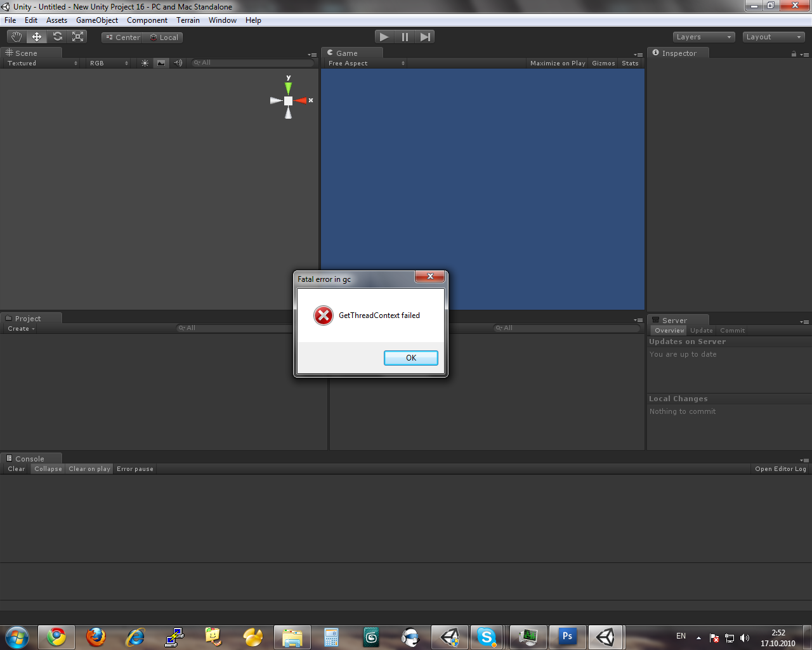Viewport: 812px width, 650px height.
Task: Toggle Maximize on Play
Action: (558, 63)
